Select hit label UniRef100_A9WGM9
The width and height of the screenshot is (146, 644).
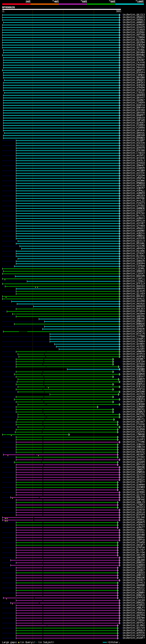point(134,351)
